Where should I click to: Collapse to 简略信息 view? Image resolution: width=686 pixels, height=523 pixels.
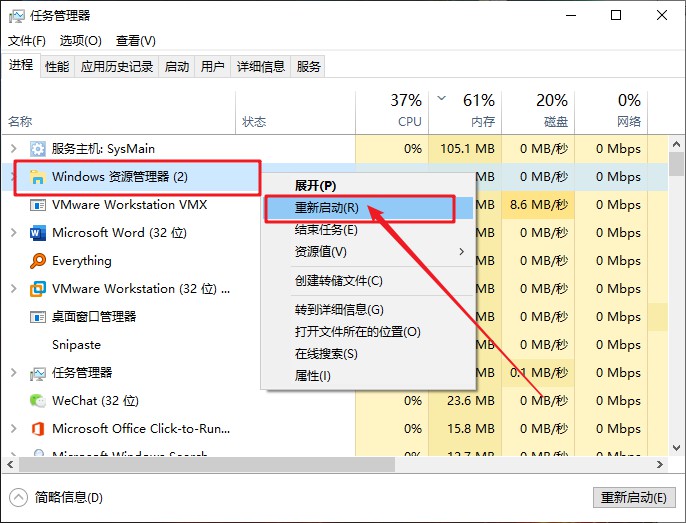tap(57, 497)
